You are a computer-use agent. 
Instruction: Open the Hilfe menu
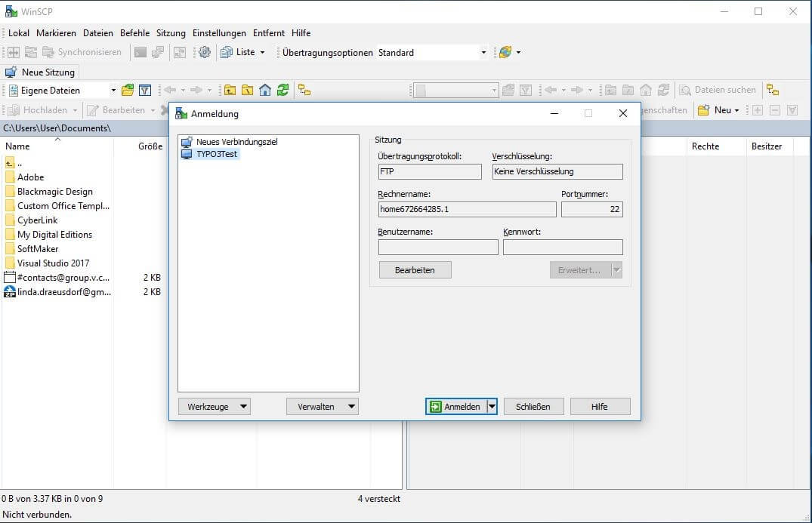coord(301,32)
